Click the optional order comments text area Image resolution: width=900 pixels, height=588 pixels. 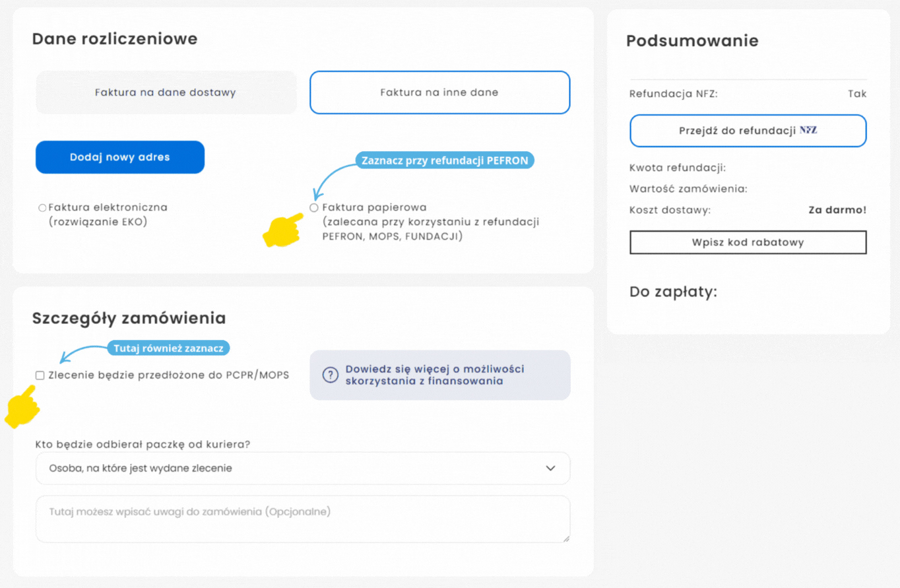pos(303,518)
